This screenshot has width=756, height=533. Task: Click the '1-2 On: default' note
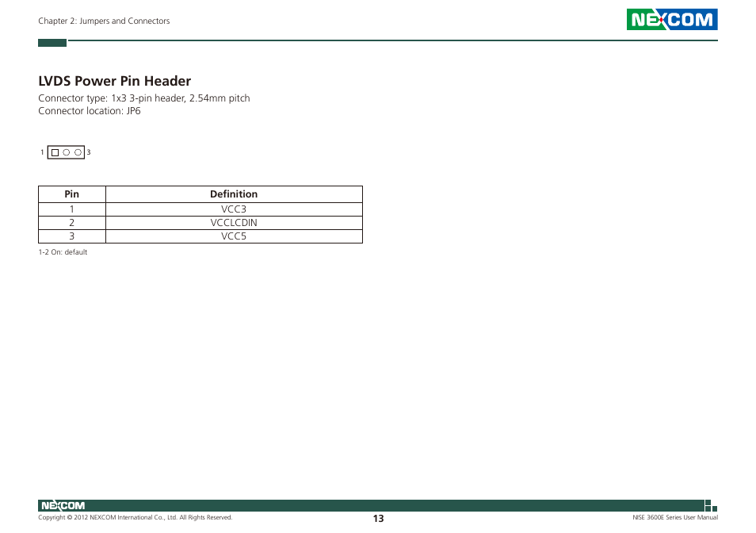click(x=63, y=252)
